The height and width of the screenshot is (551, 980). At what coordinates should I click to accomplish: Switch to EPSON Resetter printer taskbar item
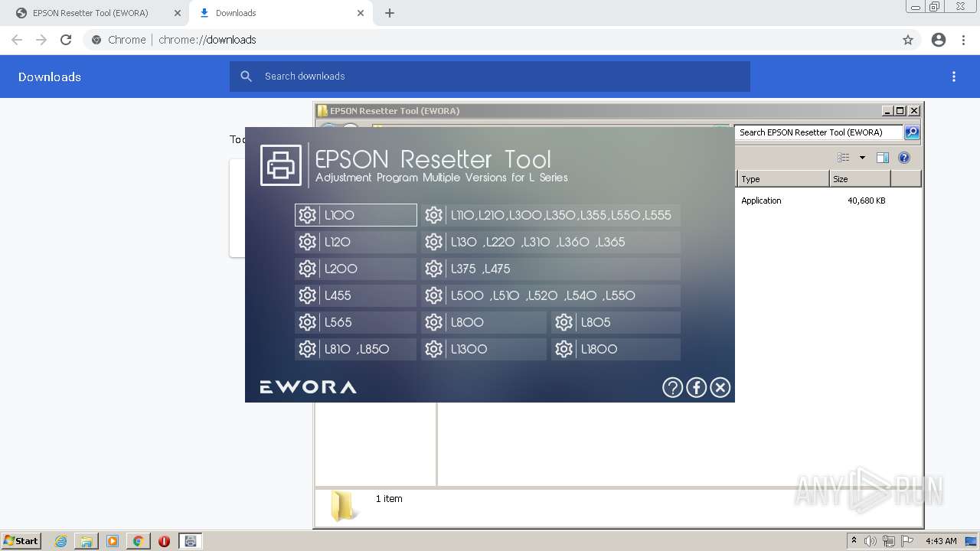pos(191,541)
